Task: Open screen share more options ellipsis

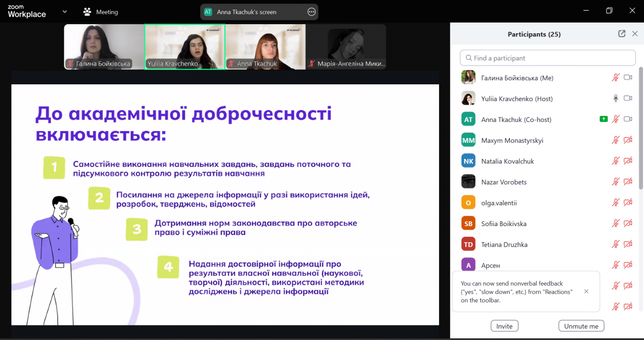Action: pos(311,12)
